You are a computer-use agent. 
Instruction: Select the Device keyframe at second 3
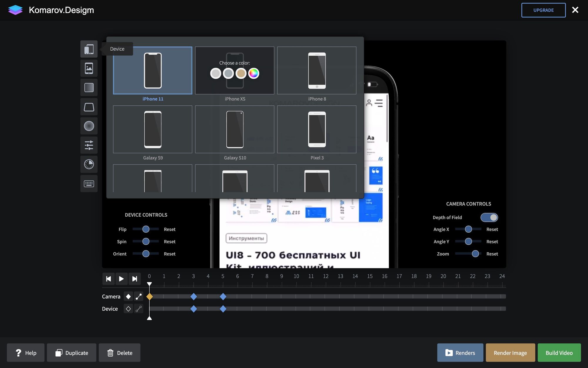pos(193,309)
